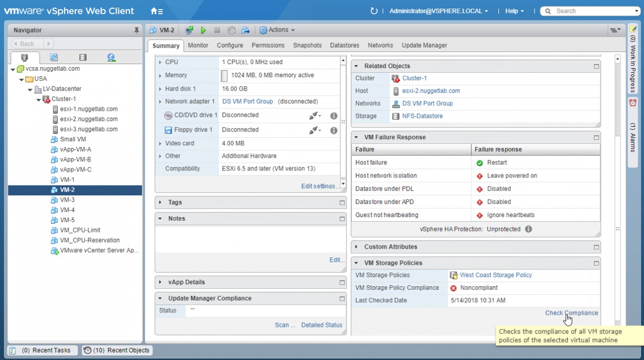This screenshot has width=644, height=360.
Task: Switch to the Snapshots tab
Action: pyautogui.click(x=307, y=45)
